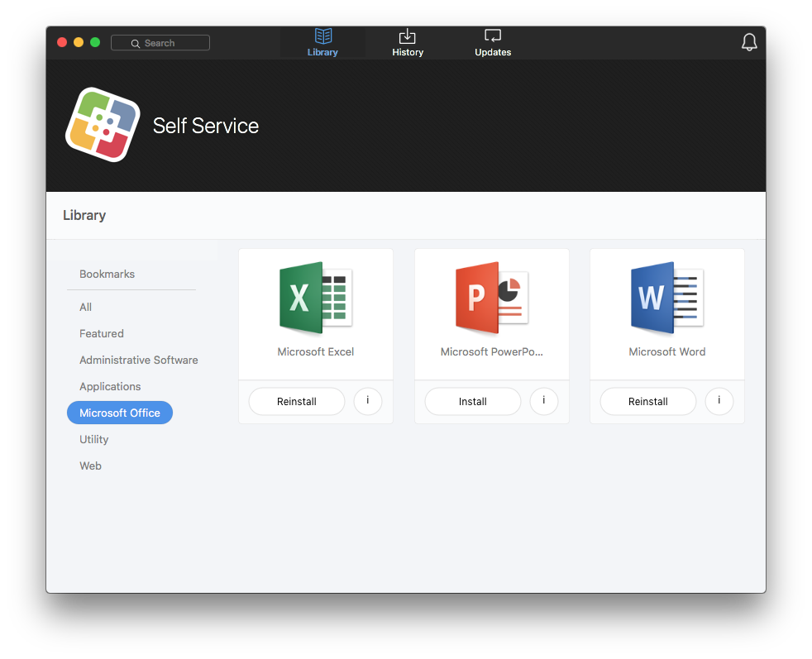Reinstall Microsoft Excel
Image resolution: width=812 pixels, height=659 pixels.
pyautogui.click(x=297, y=402)
